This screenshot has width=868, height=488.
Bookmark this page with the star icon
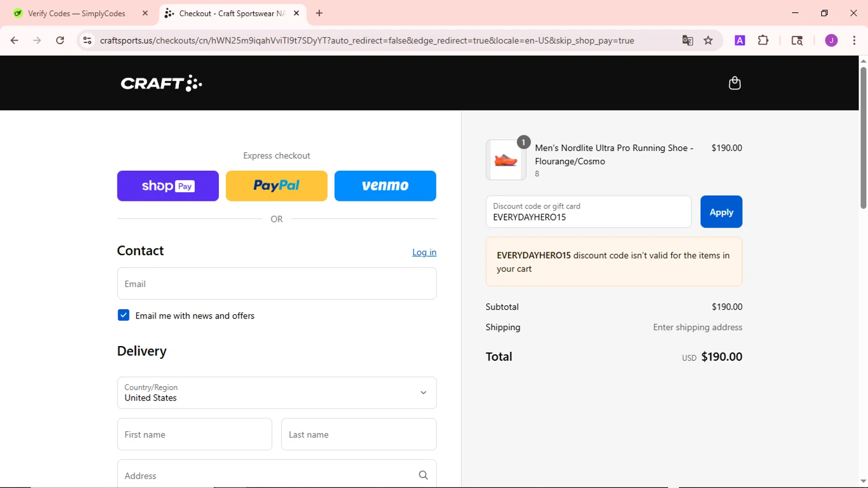[x=708, y=41]
